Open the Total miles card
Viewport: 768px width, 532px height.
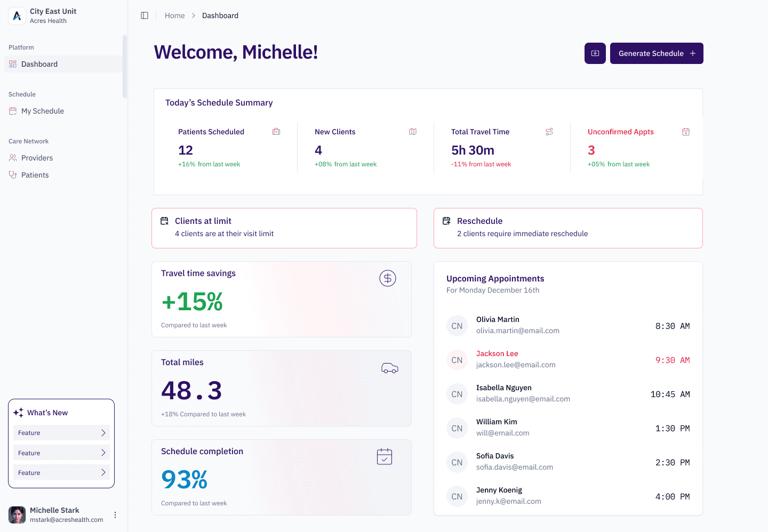click(x=282, y=388)
